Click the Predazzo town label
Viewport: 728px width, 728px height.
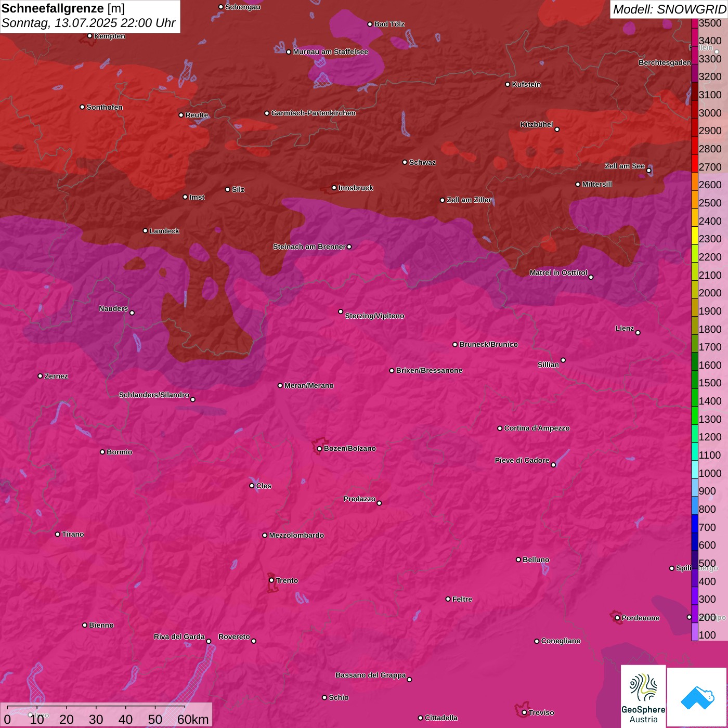tap(359, 499)
